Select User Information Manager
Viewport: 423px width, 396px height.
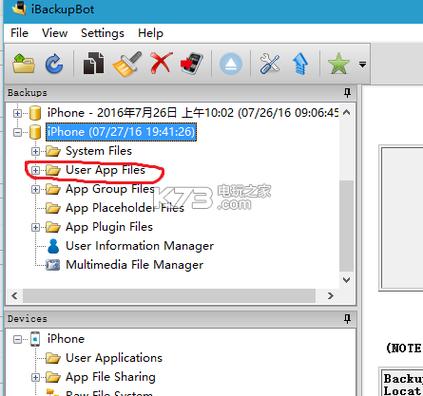click(x=140, y=246)
